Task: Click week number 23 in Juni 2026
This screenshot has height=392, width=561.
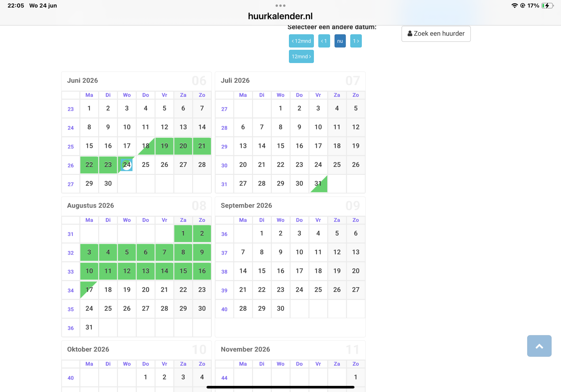Action: [x=71, y=109]
